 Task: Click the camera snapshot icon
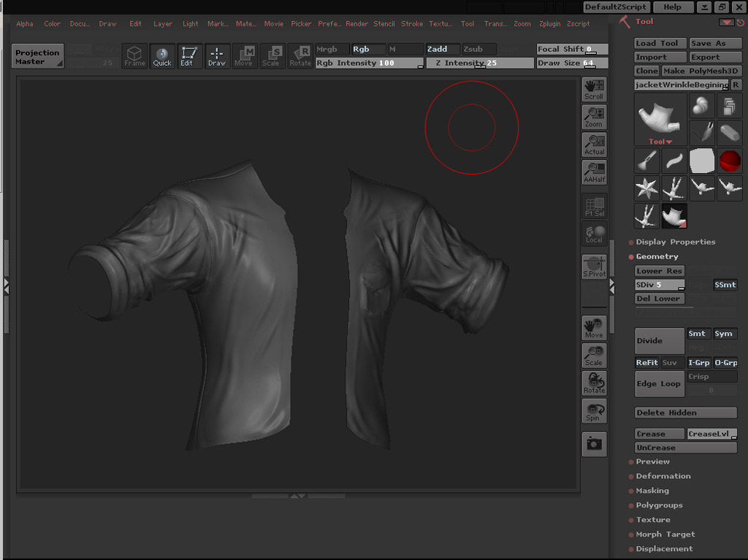coord(594,444)
